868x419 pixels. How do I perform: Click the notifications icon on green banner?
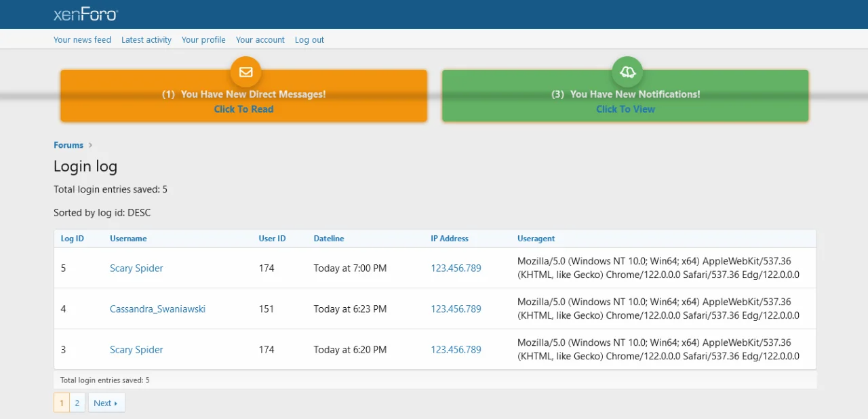coord(627,72)
